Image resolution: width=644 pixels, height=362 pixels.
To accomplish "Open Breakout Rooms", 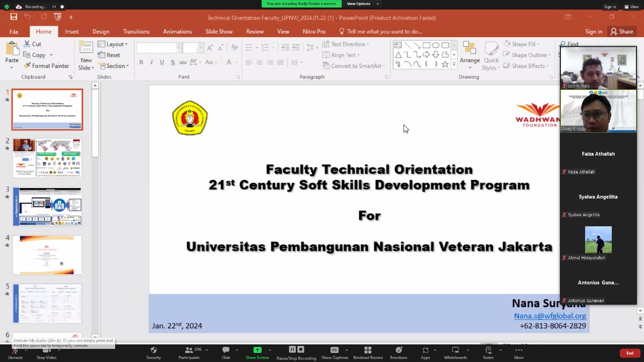I will pyautogui.click(x=368, y=350).
